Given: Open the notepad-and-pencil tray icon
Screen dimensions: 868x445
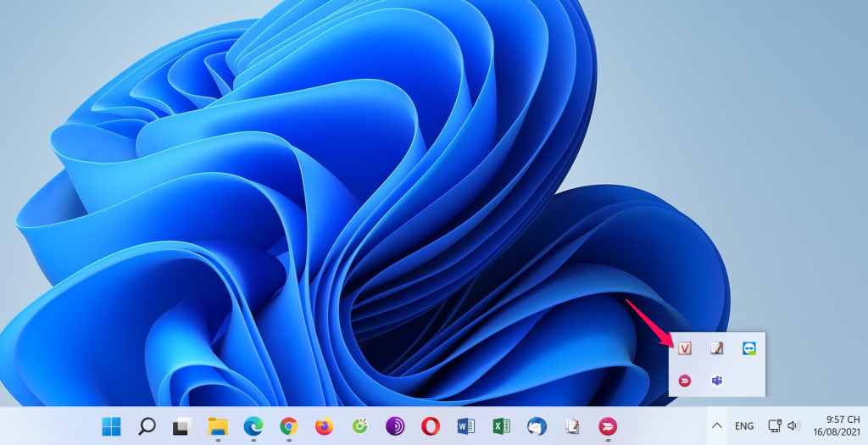Looking at the screenshot, I should coord(716,348).
